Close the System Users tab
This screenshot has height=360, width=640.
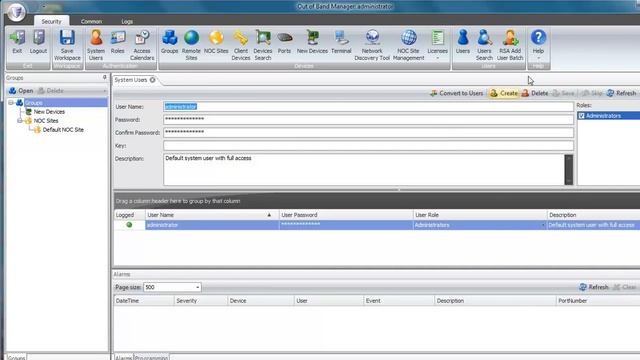point(153,80)
